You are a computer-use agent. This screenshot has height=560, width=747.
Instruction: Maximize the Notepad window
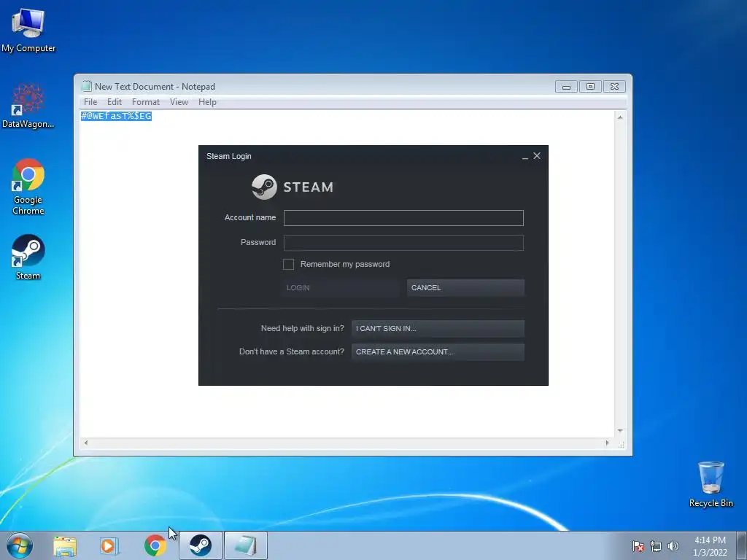[590, 87]
